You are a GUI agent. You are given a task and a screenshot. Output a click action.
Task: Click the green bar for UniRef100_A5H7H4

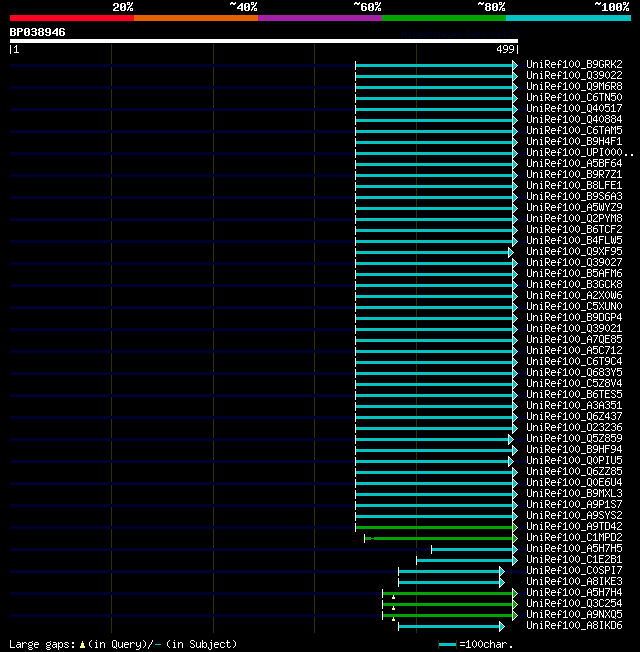pyautogui.click(x=448, y=594)
